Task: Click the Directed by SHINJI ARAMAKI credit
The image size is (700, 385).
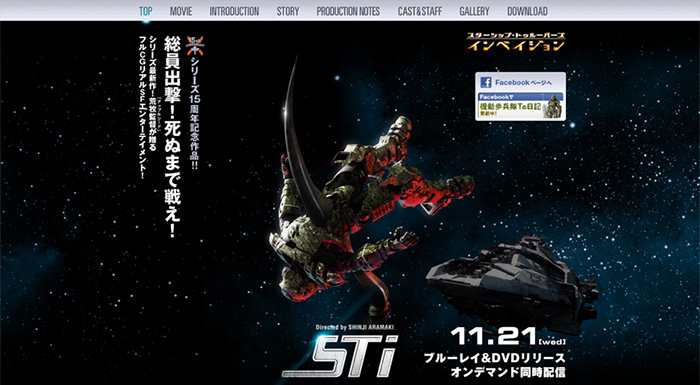Action: [354, 327]
